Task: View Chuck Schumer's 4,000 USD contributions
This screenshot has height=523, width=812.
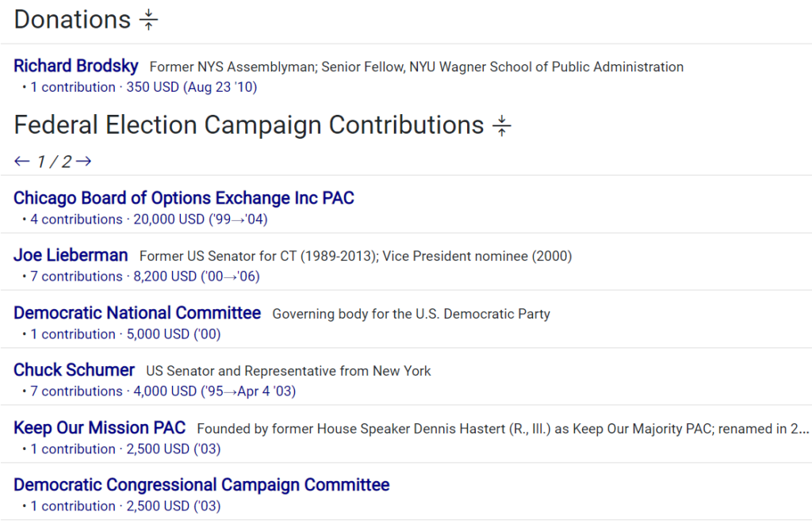Action: pos(163,391)
